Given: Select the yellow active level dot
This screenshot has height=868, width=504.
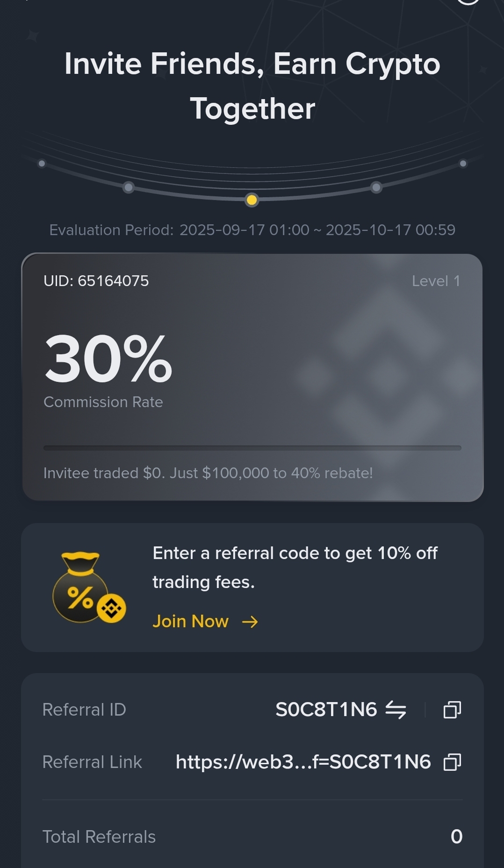Looking at the screenshot, I should [252, 200].
